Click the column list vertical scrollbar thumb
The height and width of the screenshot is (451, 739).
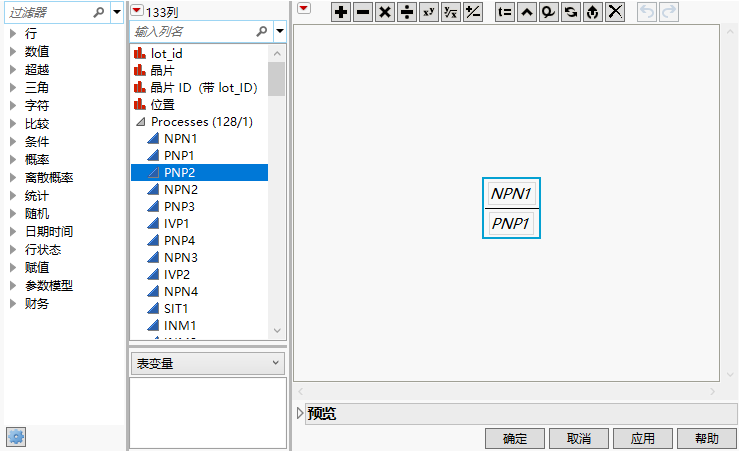[x=277, y=79]
